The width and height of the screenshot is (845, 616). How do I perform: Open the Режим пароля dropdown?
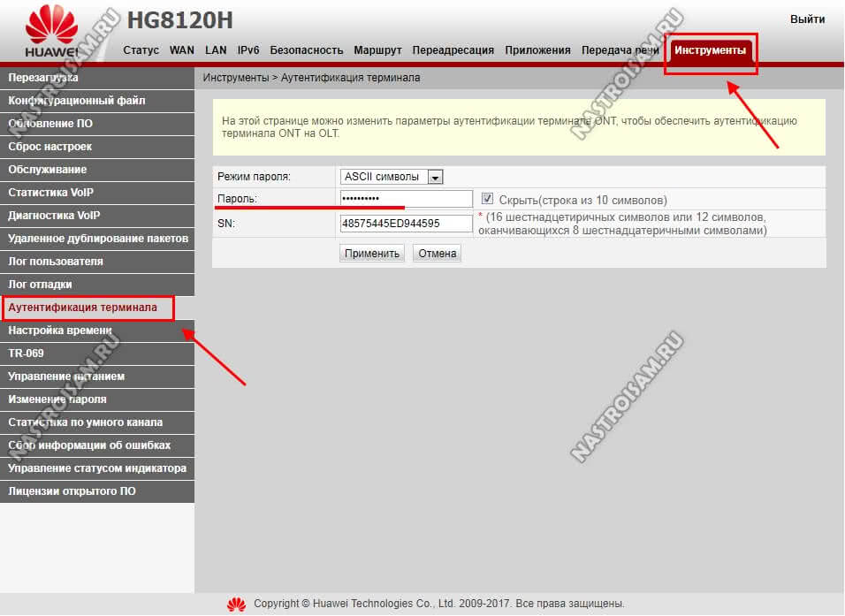pyautogui.click(x=392, y=177)
